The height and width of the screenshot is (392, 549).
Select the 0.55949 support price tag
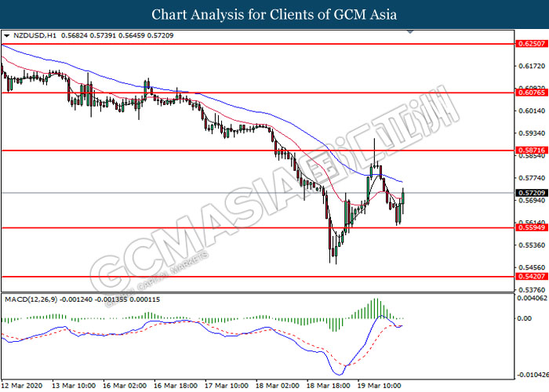529,227
